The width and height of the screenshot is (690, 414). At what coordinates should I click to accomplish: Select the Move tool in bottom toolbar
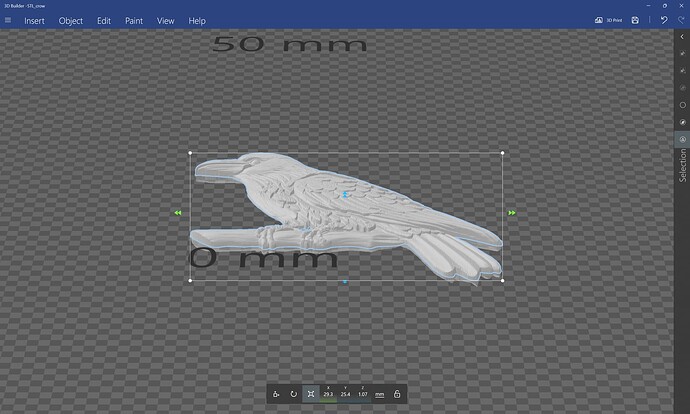pos(276,394)
